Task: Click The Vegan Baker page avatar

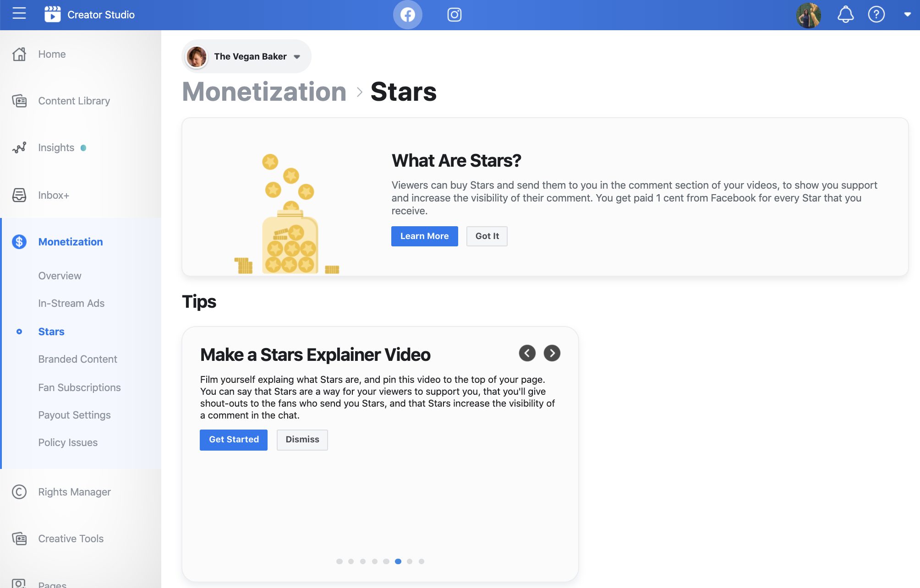Action: (197, 57)
